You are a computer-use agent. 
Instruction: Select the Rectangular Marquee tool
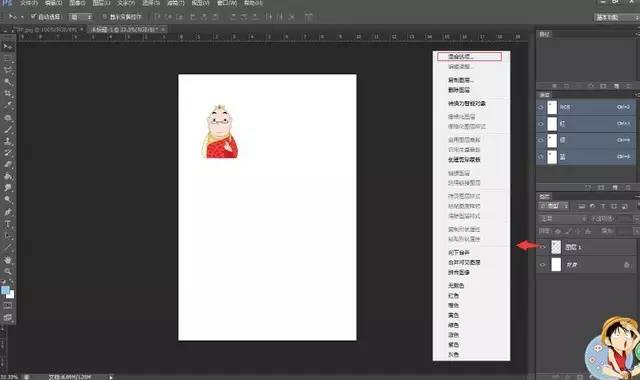tap(8, 58)
